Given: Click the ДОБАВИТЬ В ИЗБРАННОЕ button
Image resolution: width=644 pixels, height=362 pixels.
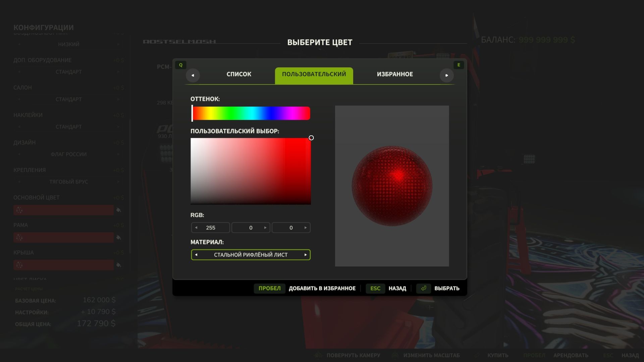Looking at the screenshot, I should coord(322,288).
